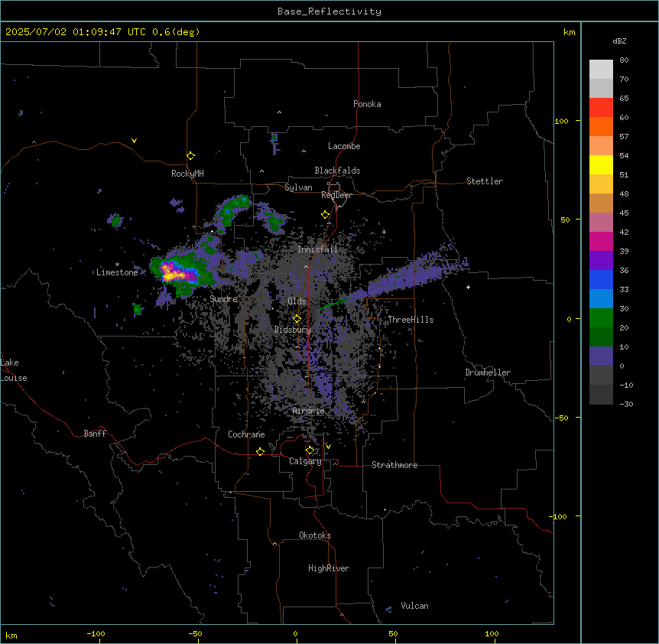Screen dimensions: 659x644
Task: Select the Okotoks label
Action: 315,535
